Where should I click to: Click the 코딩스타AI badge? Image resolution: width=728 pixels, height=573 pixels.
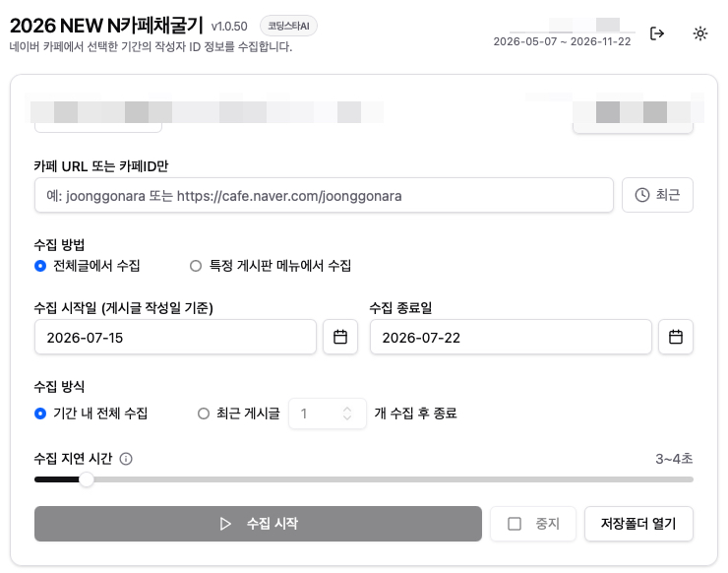click(288, 26)
